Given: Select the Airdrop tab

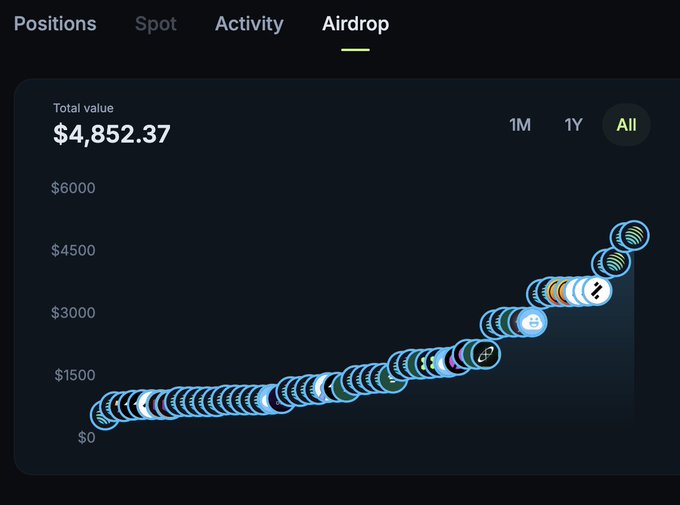Looking at the screenshot, I should click(x=356, y=24).
